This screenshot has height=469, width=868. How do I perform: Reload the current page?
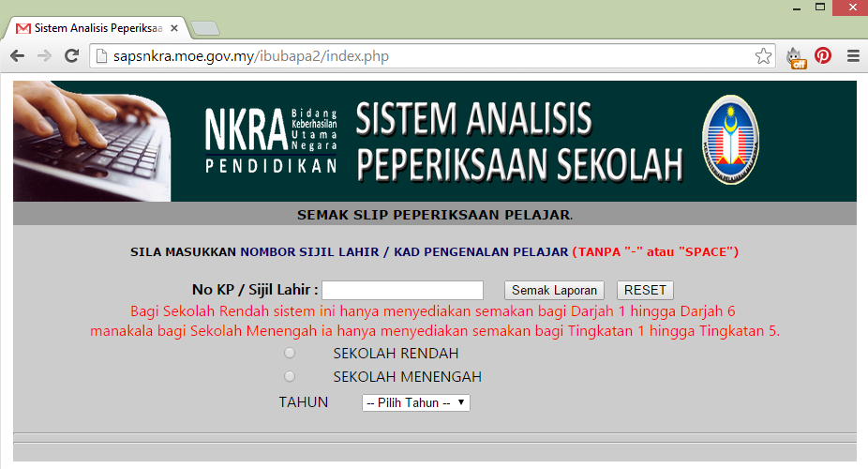[71, 56]
